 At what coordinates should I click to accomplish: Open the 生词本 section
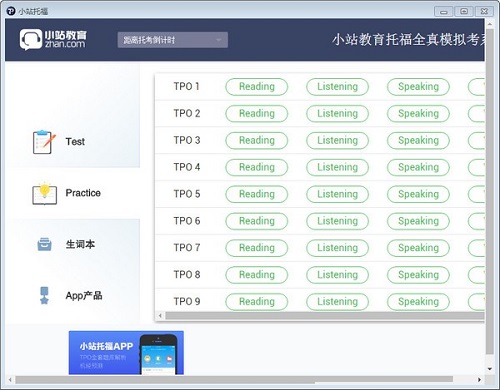coord(80,244)
